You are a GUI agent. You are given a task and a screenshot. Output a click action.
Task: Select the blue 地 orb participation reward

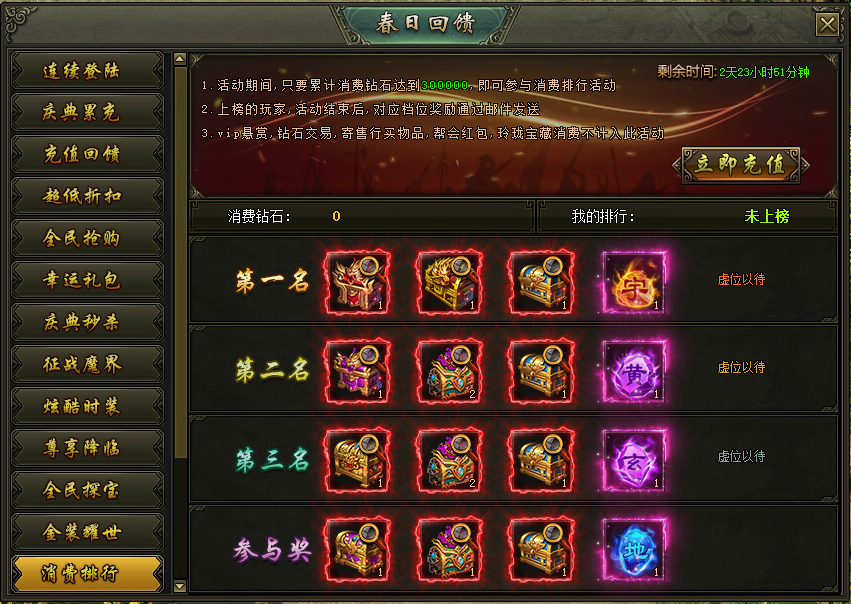[634, 549]
